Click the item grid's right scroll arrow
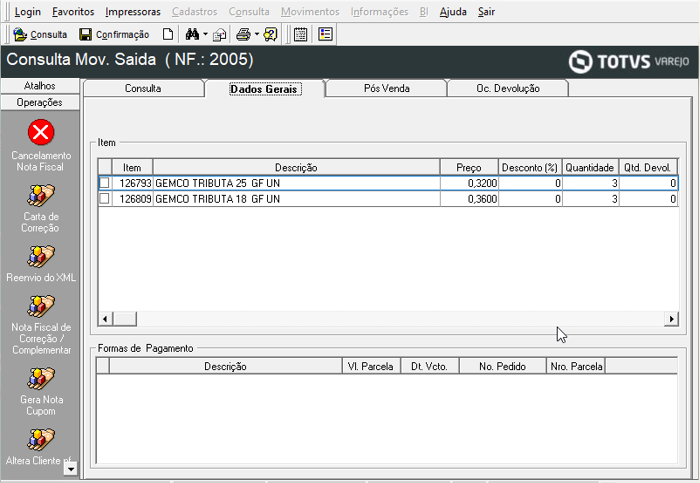The image size is (700, 483). [x=671, y=319]
